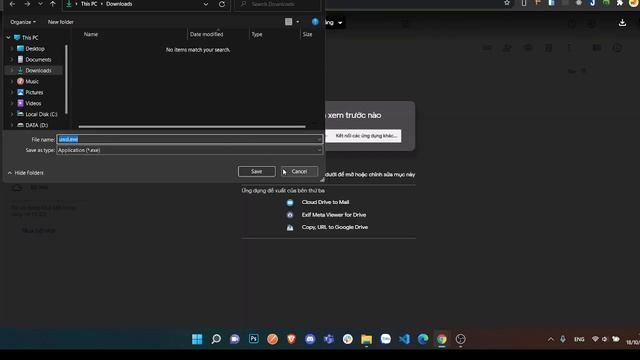The width and height of the screenshot is (640, 360).
Task: Open the blue help icon in the dialog
Action: [315, 22]
